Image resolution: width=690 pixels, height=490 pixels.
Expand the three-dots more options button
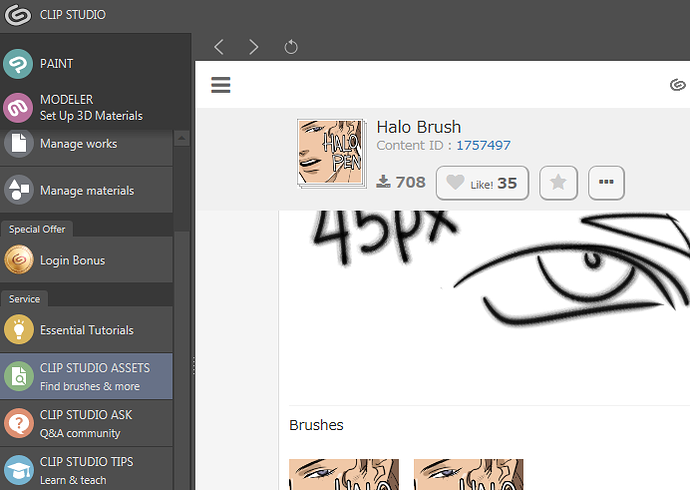606,183
